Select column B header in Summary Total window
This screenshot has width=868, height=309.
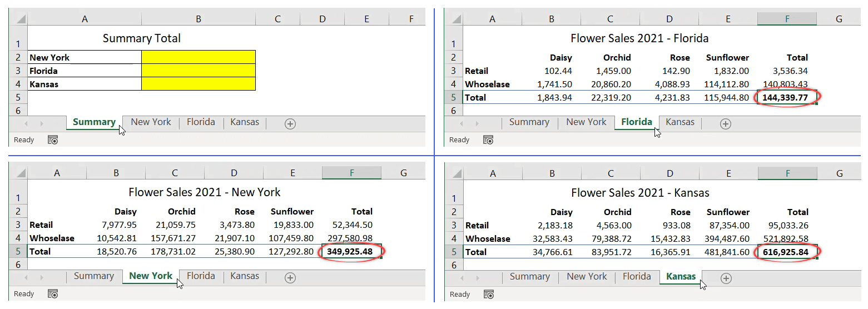[199, 19]
